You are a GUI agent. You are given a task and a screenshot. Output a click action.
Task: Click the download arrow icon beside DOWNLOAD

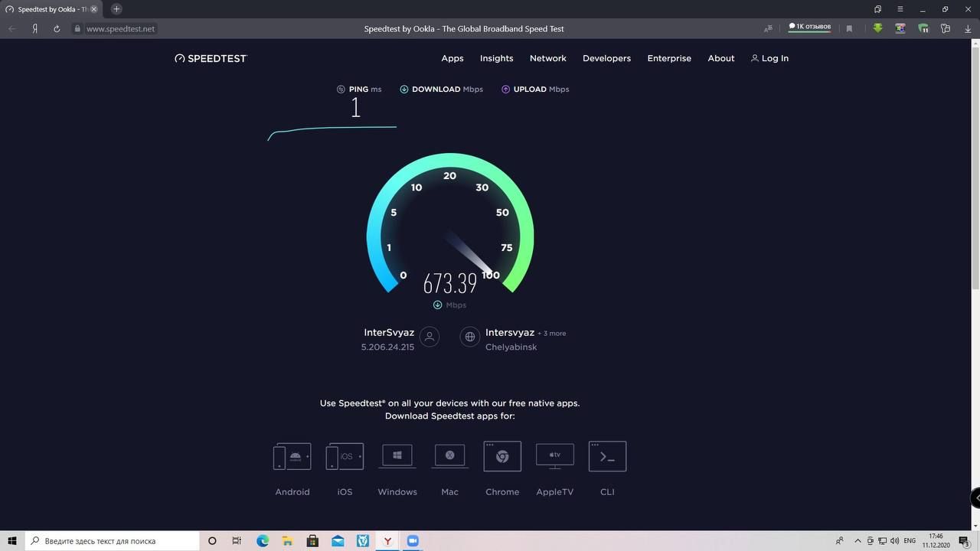(x=403, y=89)
